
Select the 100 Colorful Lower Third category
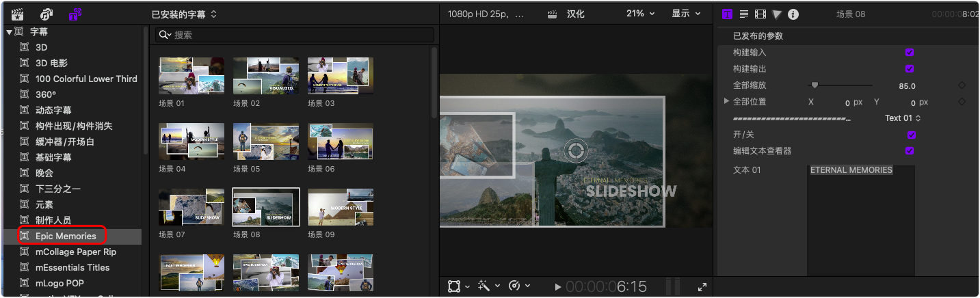pos(86,79)
